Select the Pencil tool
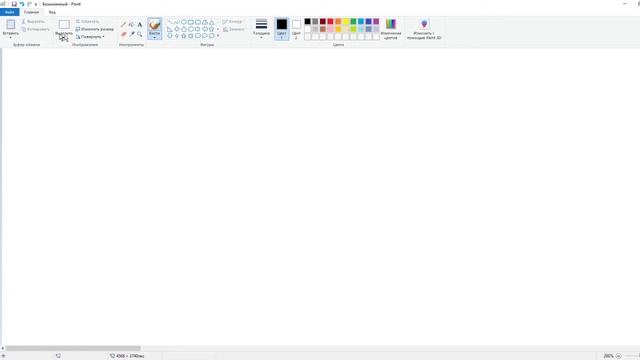The image size is (640, 360). (x=123, y=24)
